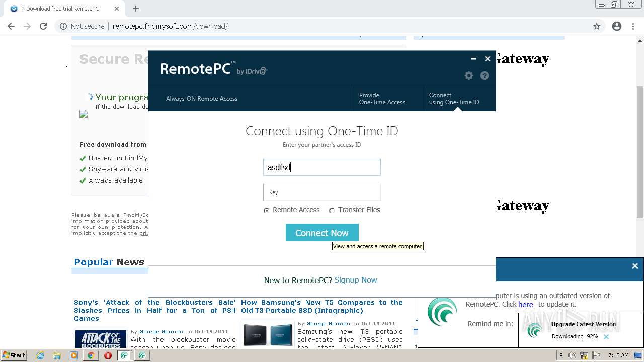Close the Download free trial RemotePC tab
This screenshot has width=644, height=362.
117,9
